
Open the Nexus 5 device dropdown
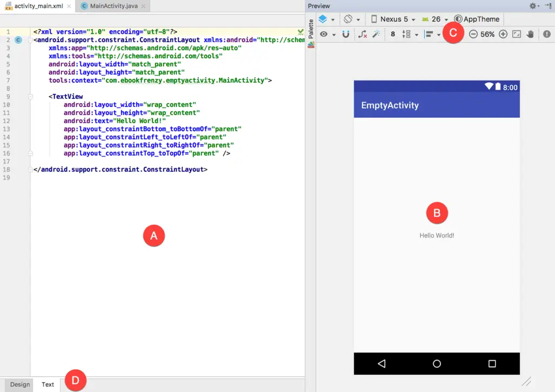tap(393, 19)
